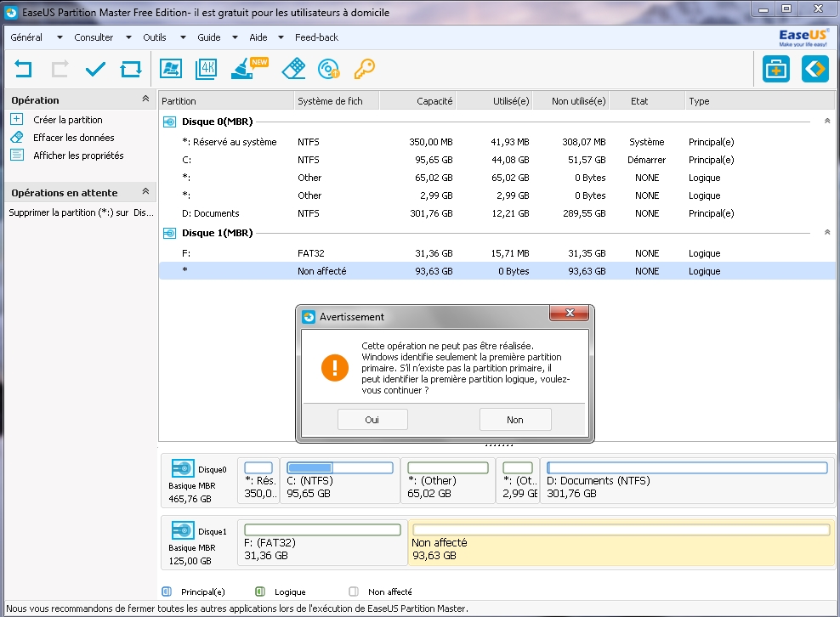
Task: Select the 65,02 GB (Other) map block
Action: pos(448,480)
